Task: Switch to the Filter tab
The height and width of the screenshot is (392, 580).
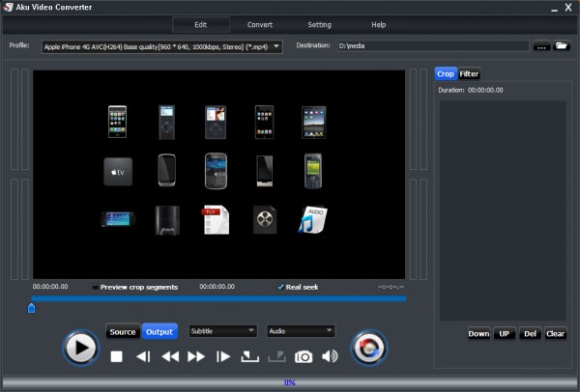Action: pyautogui.click(x=469, y=73)
